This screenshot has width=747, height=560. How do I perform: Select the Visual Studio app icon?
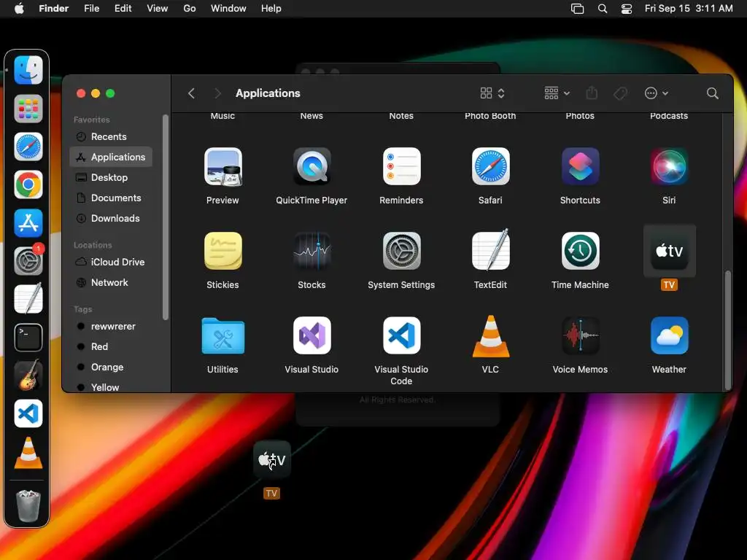tap(312, 335)
